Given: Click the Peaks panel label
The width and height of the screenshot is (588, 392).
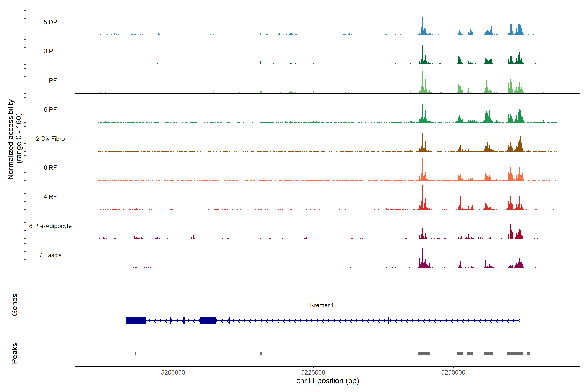Looking at the screenshot, I should (15, 353).
